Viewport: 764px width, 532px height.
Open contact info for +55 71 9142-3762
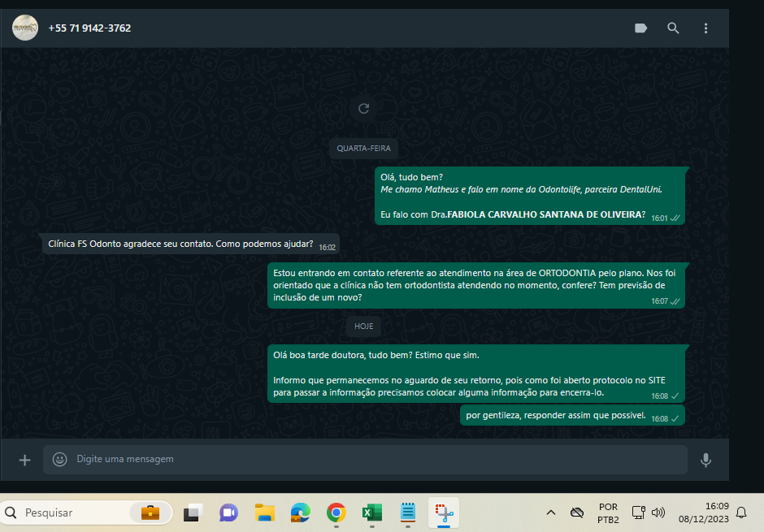tap(89, 28)
